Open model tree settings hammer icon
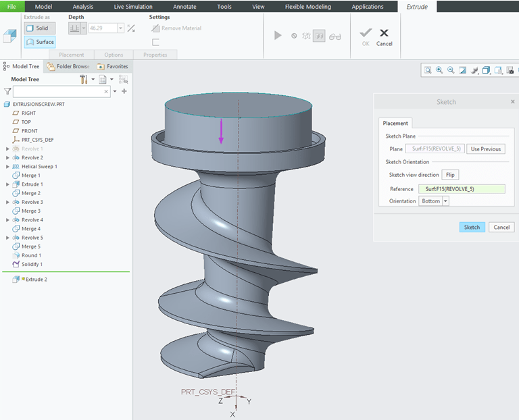 pyautogui.click(x=84, y=80)
